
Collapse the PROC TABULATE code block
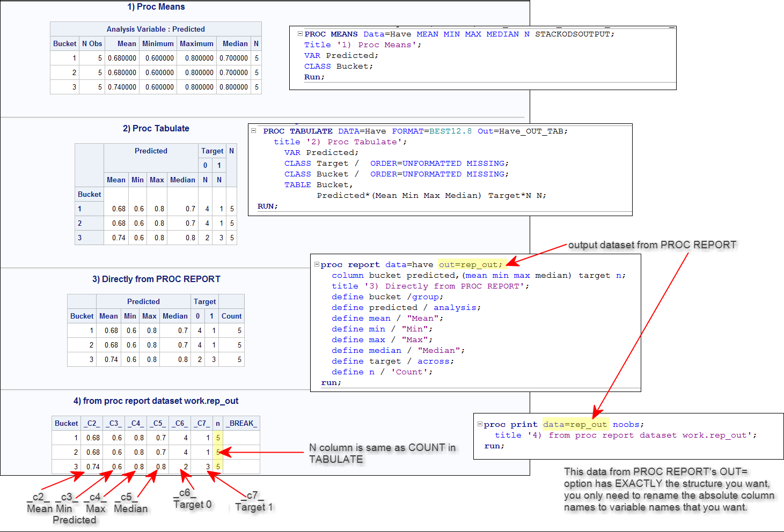click(x=254, y=131)
